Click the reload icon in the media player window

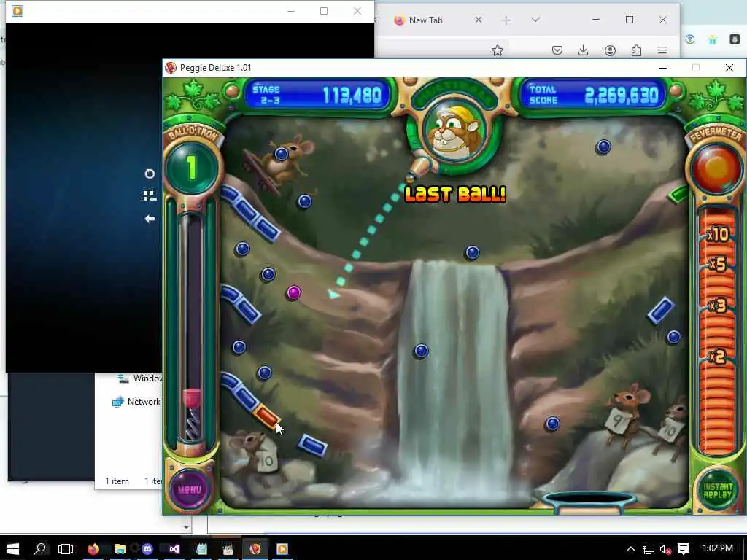[x=150, y=174]
